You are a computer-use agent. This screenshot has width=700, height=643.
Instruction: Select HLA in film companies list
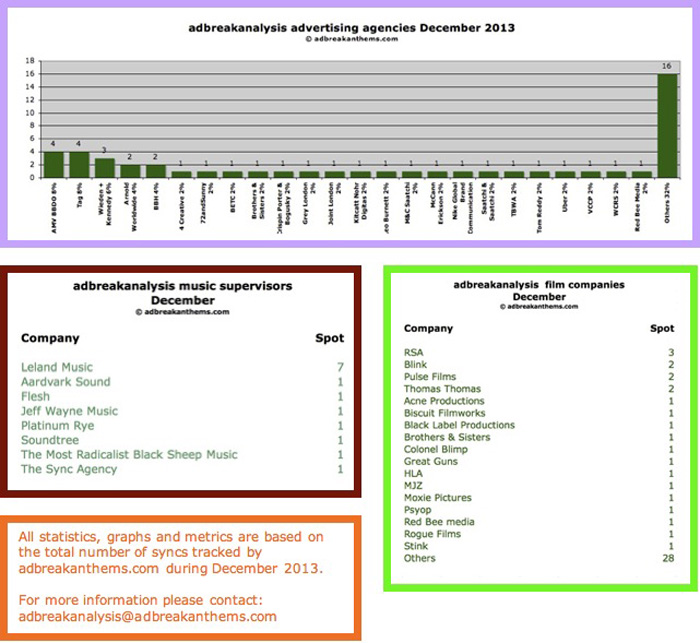click(413, 473)
